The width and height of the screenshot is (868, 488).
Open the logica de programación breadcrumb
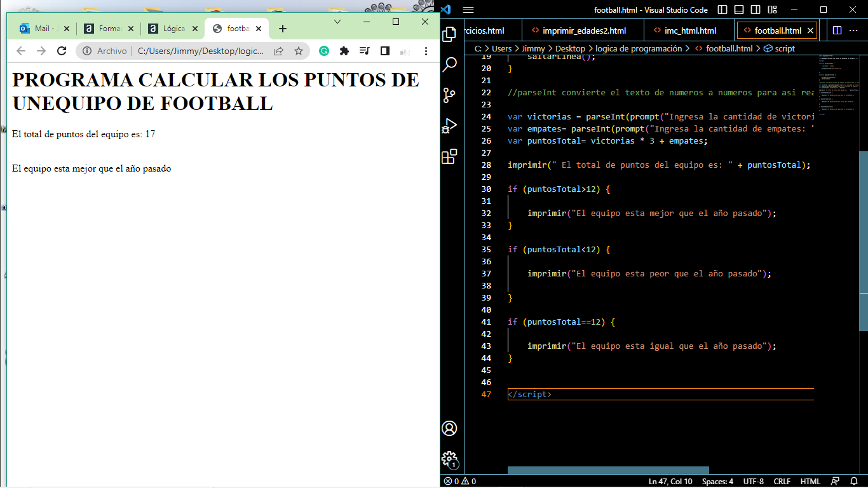639,48
